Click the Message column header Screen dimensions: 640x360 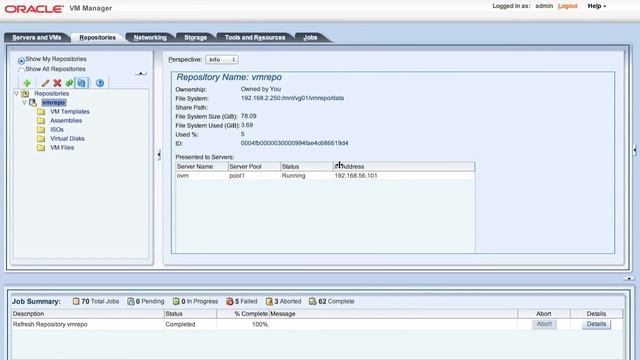tap(393, 313)
